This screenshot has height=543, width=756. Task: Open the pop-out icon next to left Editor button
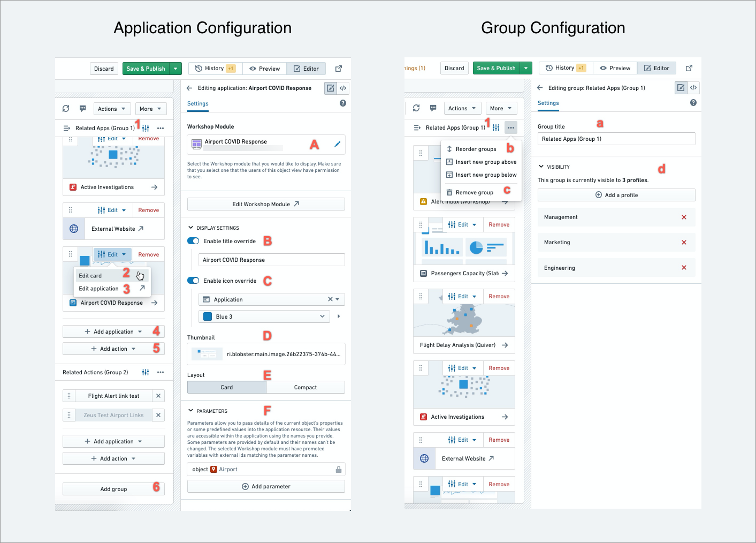pos(339,69)
